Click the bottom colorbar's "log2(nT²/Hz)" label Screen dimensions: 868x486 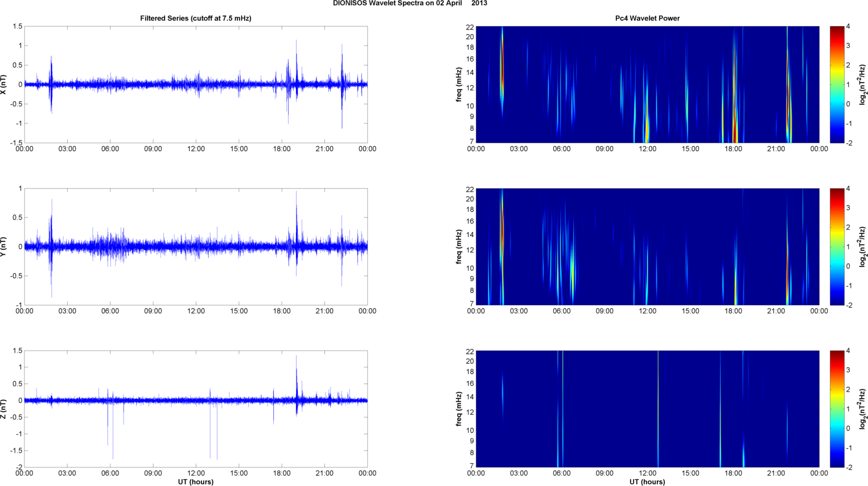click(863, 409)
